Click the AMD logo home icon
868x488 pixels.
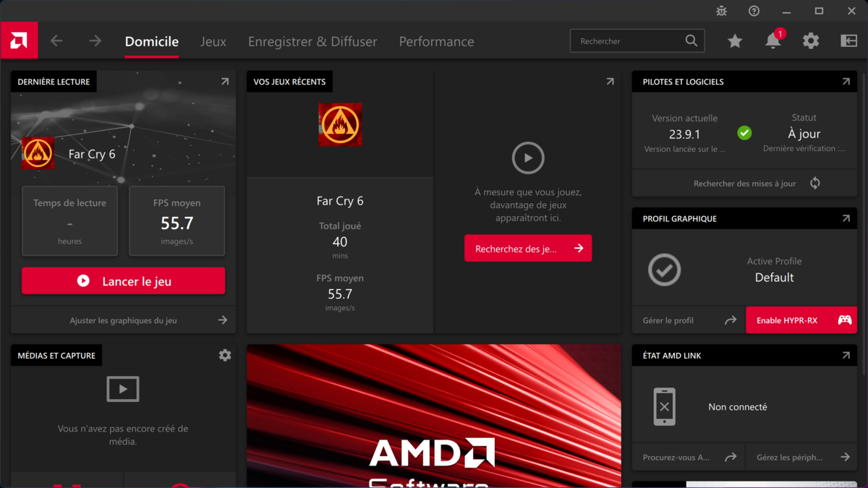coord(19,41)
